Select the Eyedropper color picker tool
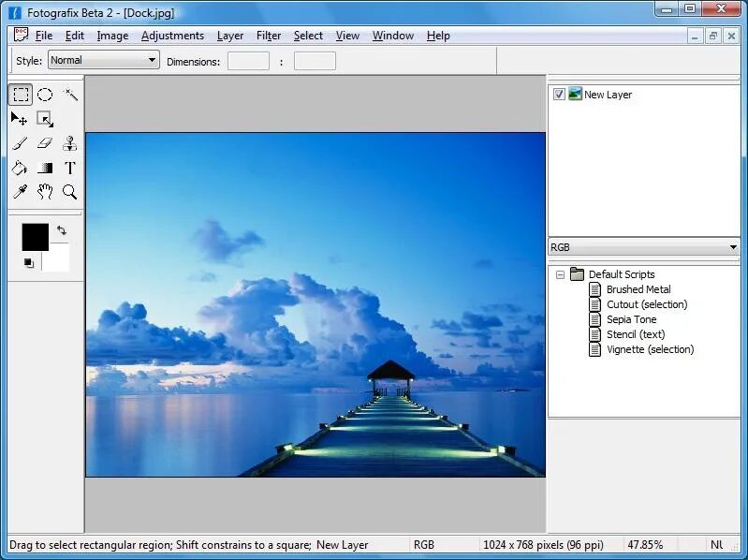The width and height of the screenshot is (748, 560). tap(20, 192)
